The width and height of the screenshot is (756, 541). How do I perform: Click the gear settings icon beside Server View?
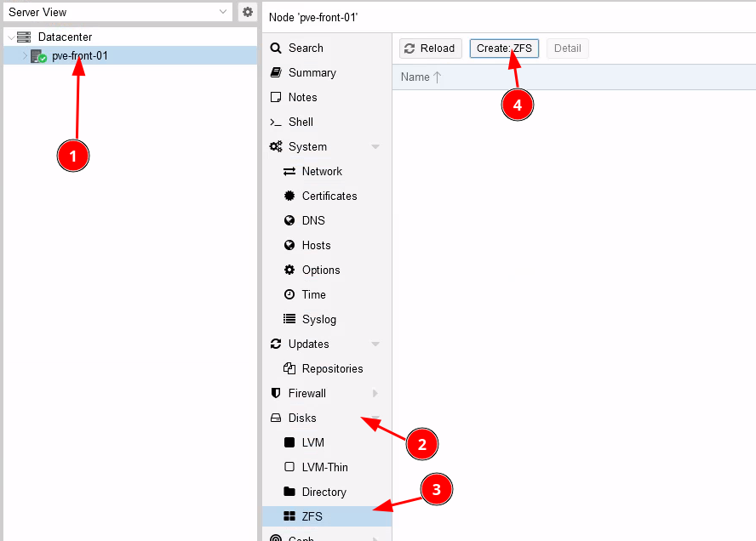[x=247, y=12]
